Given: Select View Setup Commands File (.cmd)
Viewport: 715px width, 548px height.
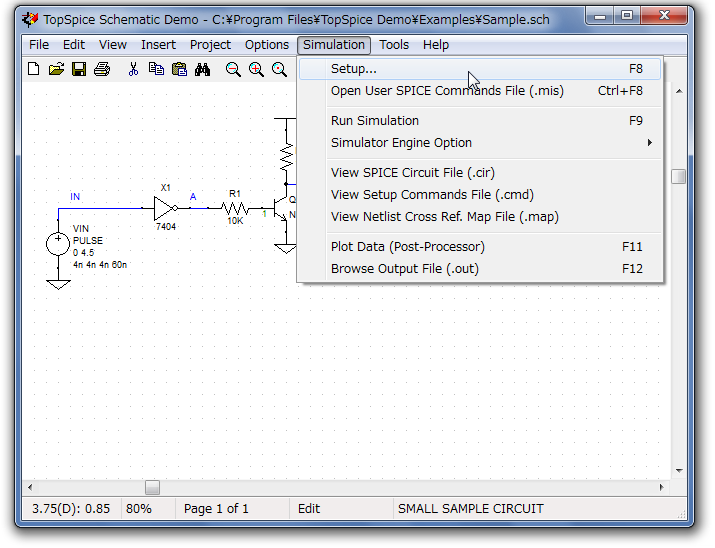Looking at the screenshot, I should (480, 195).
